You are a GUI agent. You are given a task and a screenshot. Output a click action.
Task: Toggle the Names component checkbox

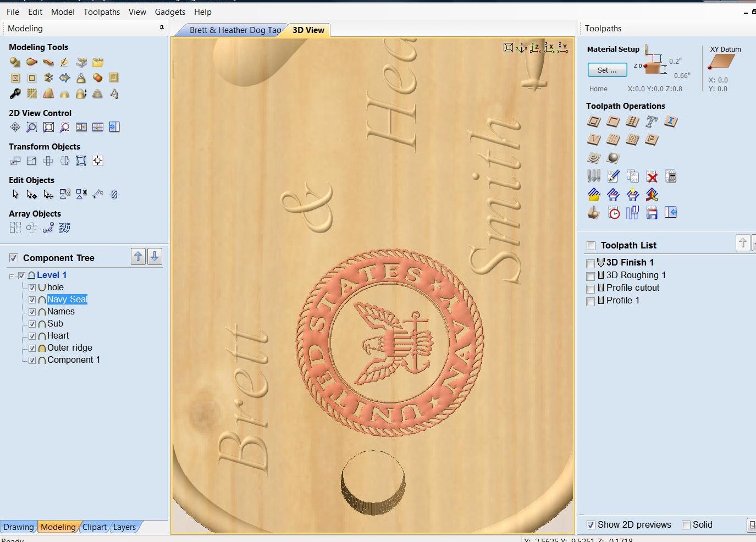(32, 312)
